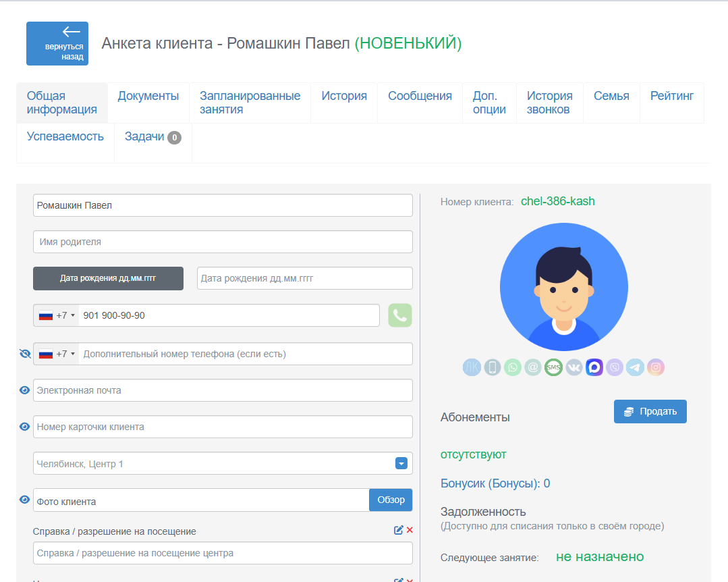The width and height of the screenshot is (728, 582).
Task: Click the Имя родителя input field
Action: click(x=223, y=242)
